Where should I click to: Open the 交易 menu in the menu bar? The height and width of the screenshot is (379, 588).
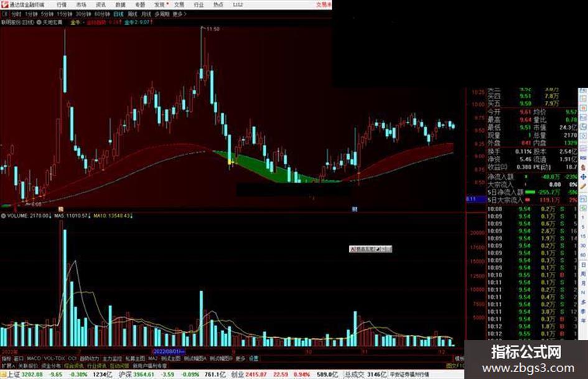point(179,4)
